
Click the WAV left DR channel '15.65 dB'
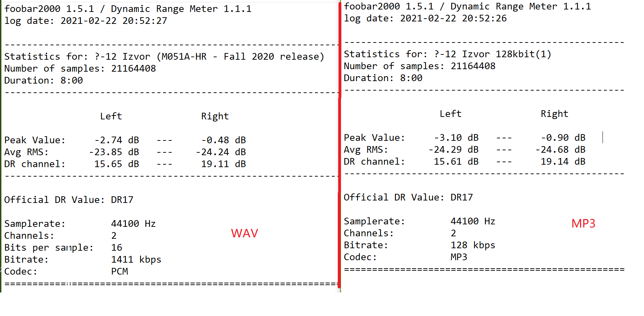point(117,164)
